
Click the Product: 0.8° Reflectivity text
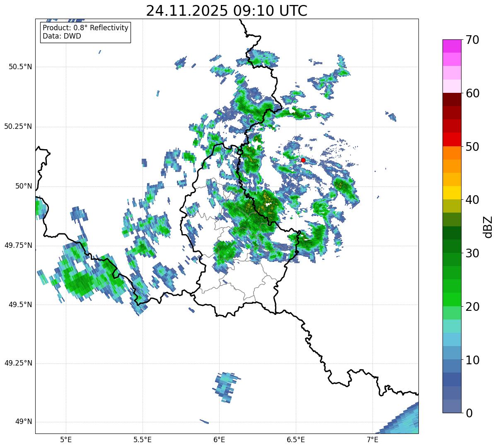[86, 28]
